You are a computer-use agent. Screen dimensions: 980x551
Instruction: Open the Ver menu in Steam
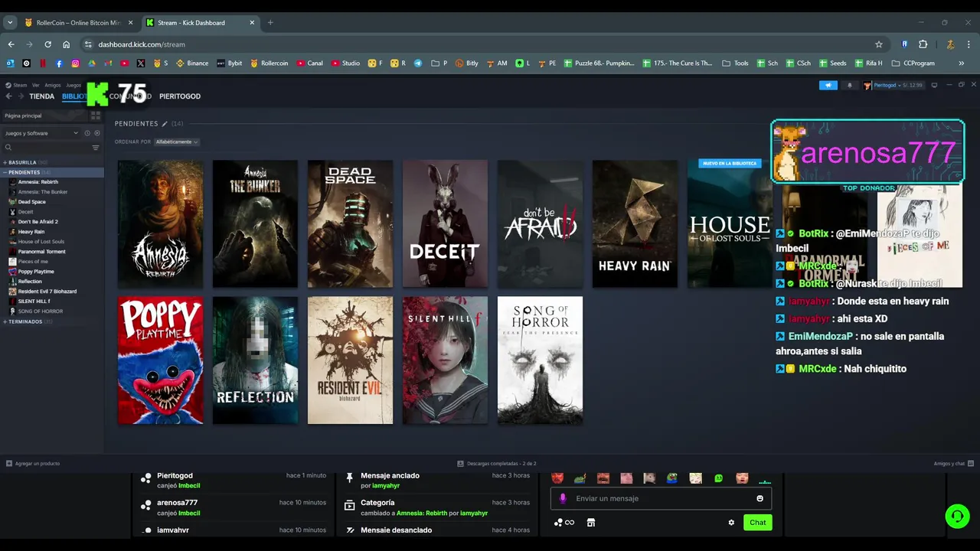[35, 85]
